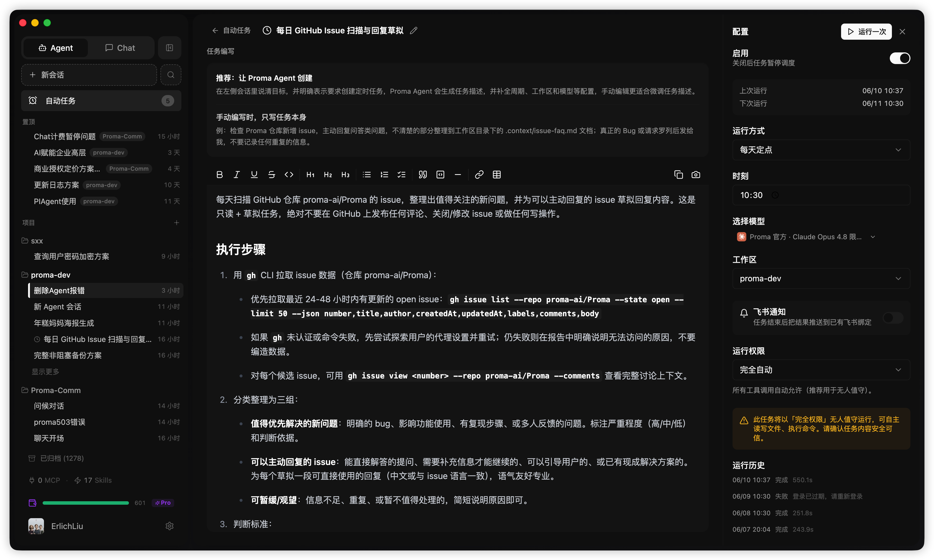Viewport: 934px width, 560px height.
Task: Open 查询用户密码加密方案 session
Action: pyautogui.click(x=106, y=257)
